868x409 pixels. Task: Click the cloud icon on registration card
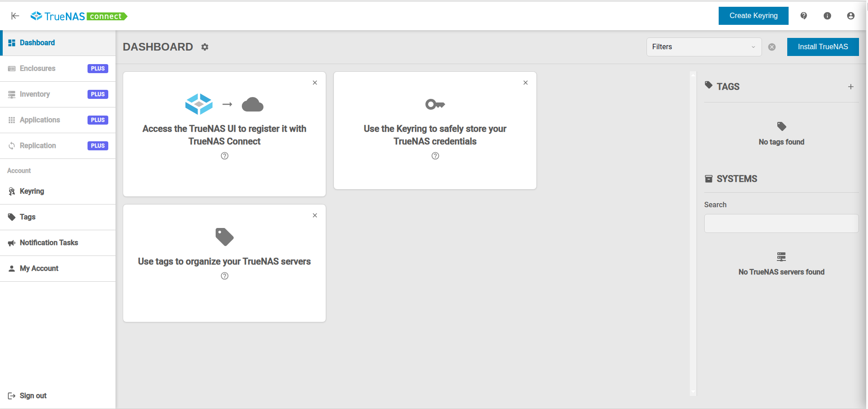[x=253, y=104]
